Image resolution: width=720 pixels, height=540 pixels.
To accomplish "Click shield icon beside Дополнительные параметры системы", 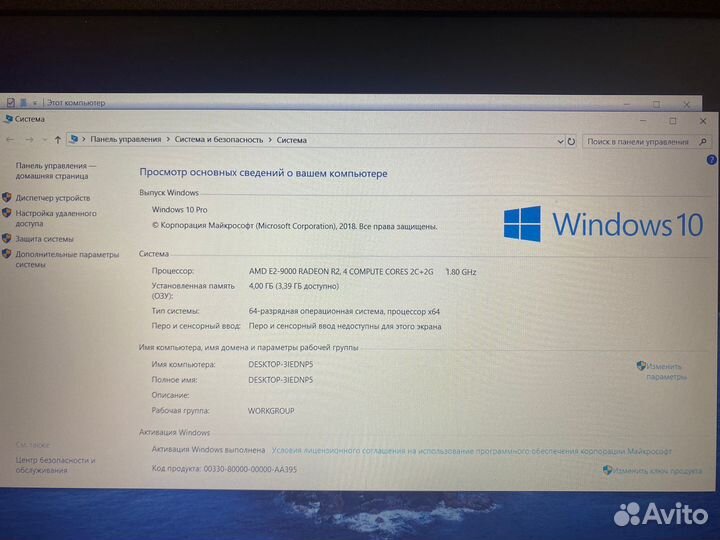I will [x=6, y=253].
